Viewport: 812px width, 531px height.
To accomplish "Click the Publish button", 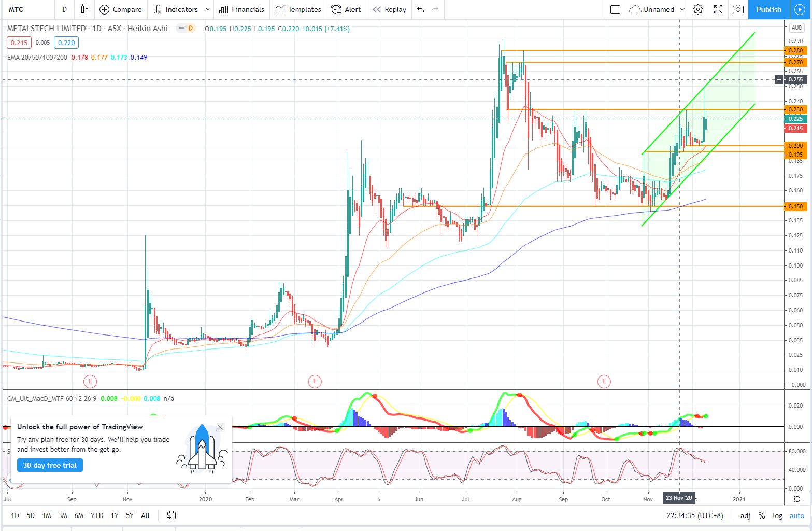I will coord(768,9).
